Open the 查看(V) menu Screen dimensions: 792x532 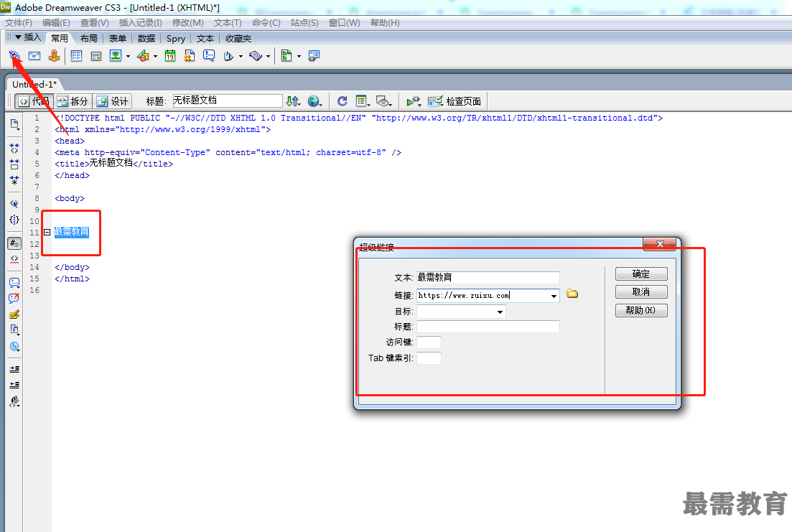click(95, 23)
